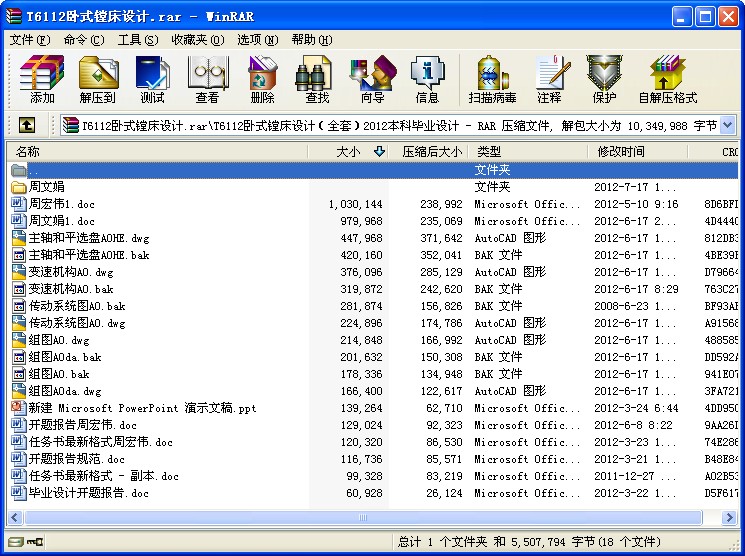Open the 工具(S) menu

pyautogui.click(x=138, y=40)
